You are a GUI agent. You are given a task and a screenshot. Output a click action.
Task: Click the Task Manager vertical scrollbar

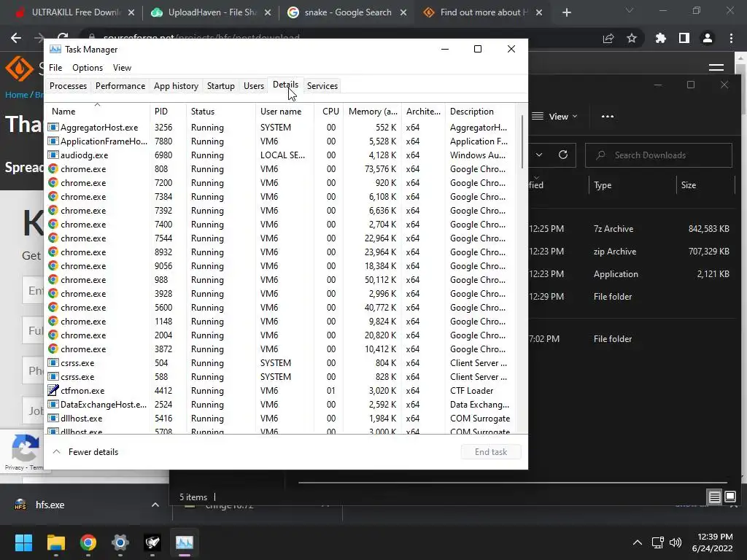click(x=522, y=142)
